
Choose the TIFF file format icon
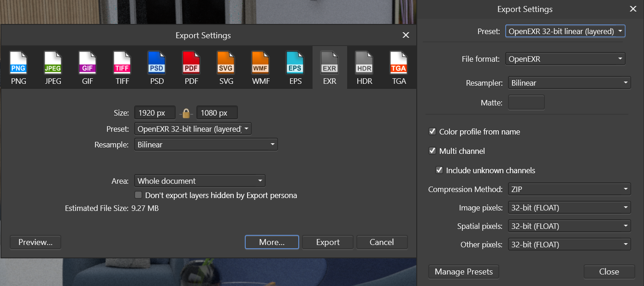click(122, 67)
